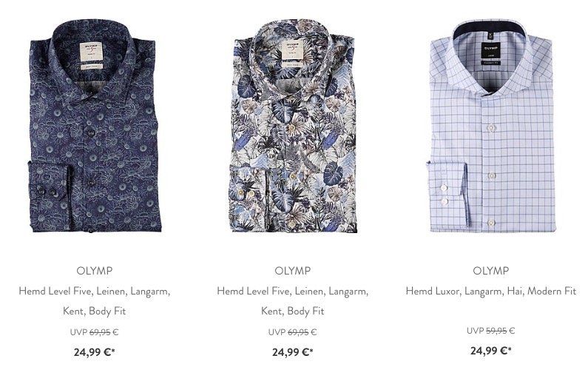Open the dark blue floral shirt image

95,126
